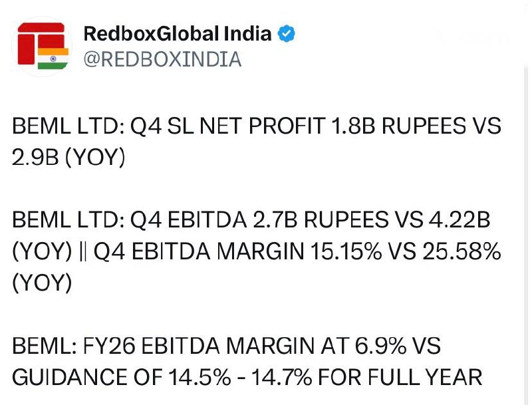Open the @REDBOXINDIA handle link
The width and height of the screenshot is (532, 405).
162,59
